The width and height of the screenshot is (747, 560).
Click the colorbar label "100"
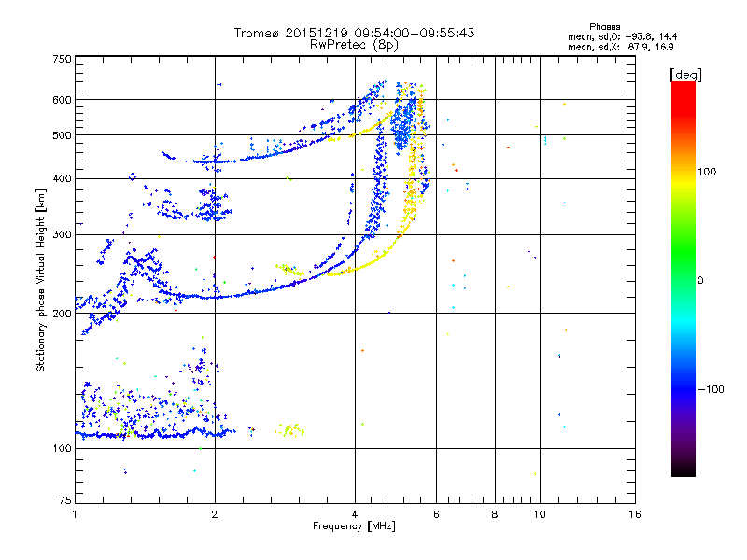[707, 172]
